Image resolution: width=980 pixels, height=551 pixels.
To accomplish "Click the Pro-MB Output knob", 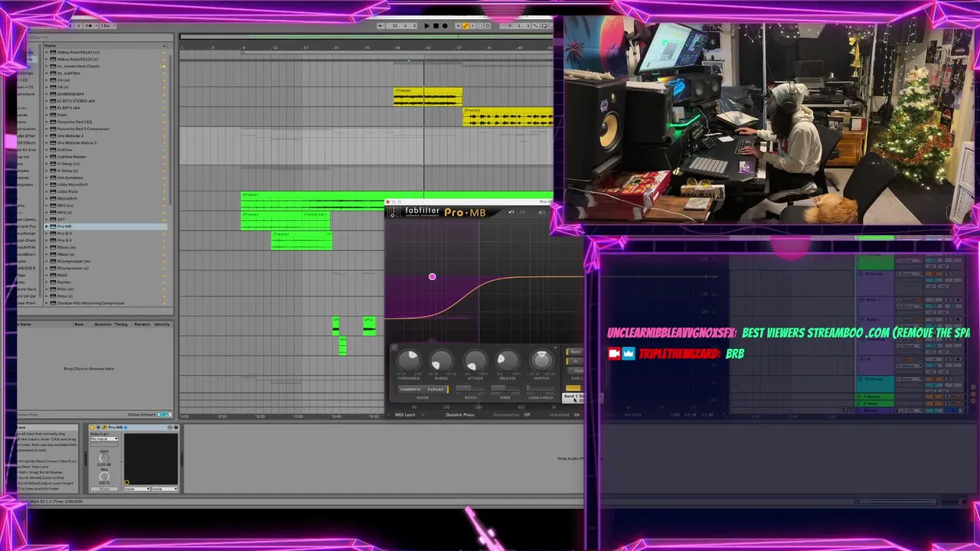I will point(541,360).
